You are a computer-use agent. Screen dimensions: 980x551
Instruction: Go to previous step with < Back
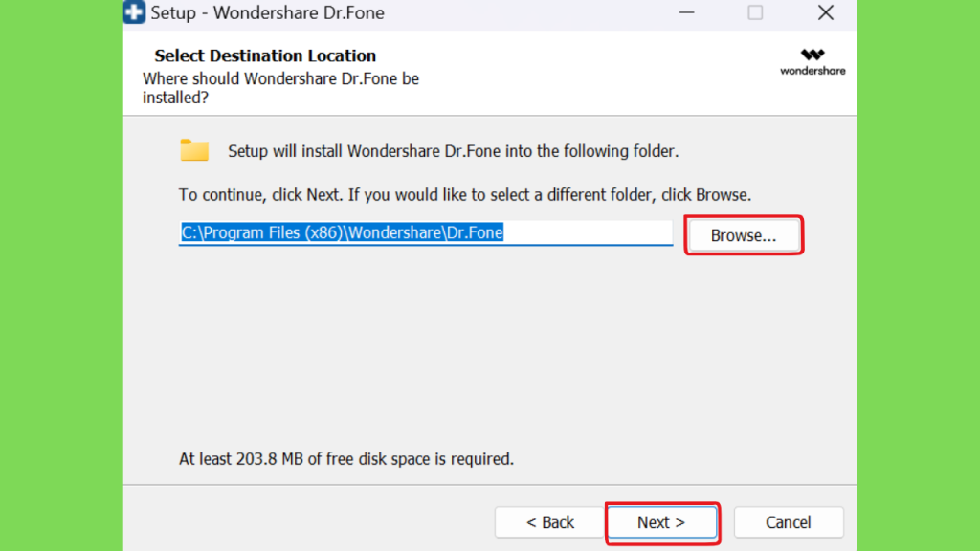point(550,522)
